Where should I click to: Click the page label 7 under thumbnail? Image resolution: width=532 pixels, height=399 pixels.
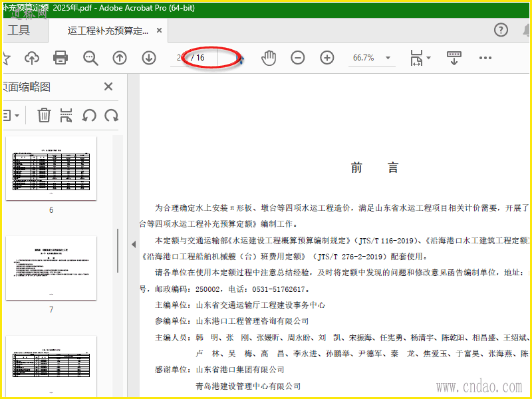51,310
